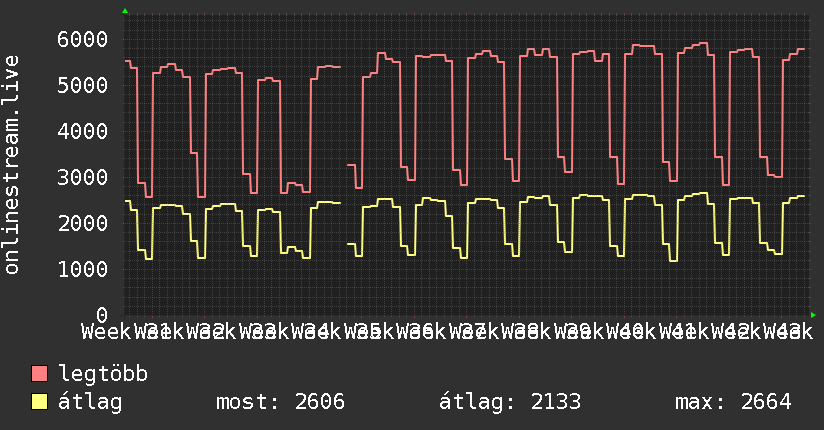Viewport: 824px width, 430px height.
Task: Click the 'most: 2606' value
Action: click(x=281, y=402)
